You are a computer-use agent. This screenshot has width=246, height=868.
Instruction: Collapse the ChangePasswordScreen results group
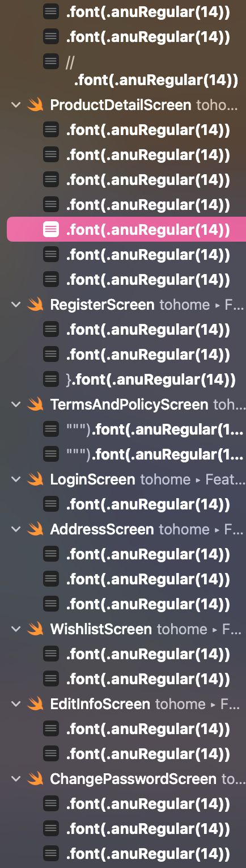[x=16, y=779]
